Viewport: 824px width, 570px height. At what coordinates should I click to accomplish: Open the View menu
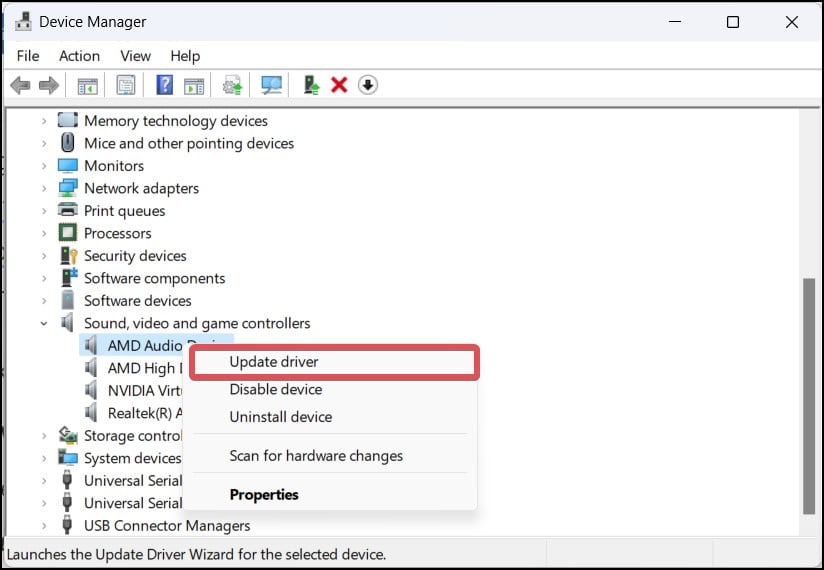tap(136, 56)
